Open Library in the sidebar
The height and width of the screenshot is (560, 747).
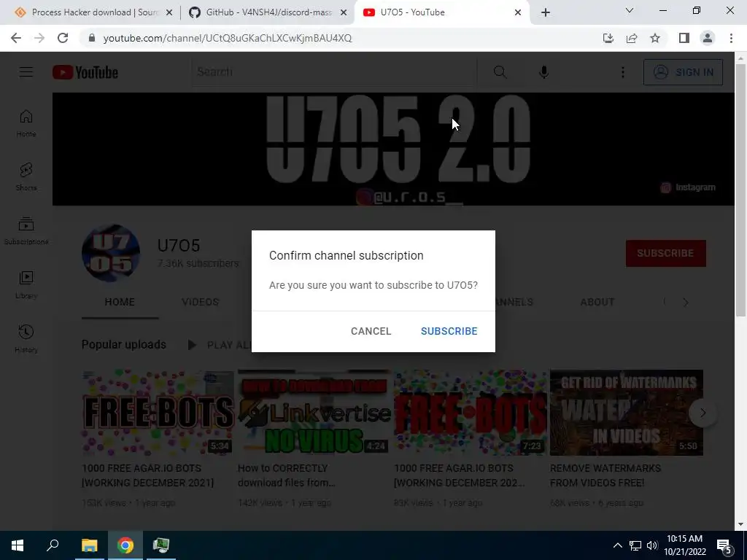(x=26, y=285)
